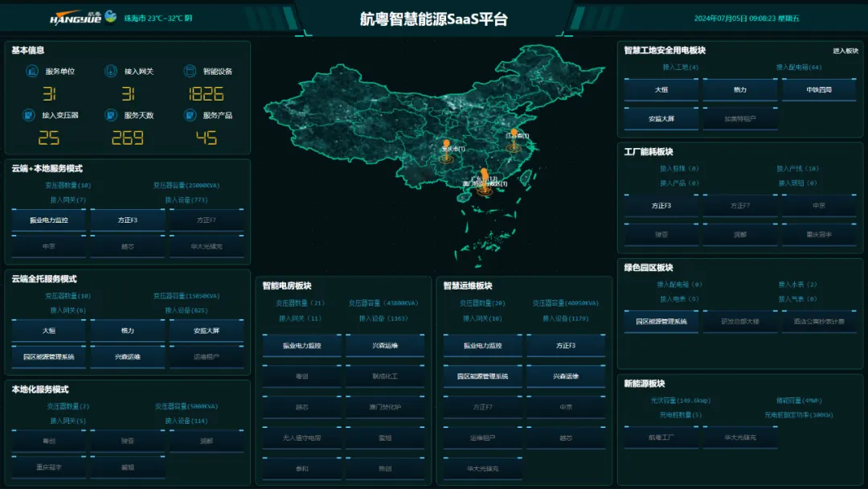Image resolution: width=868 pixels, height=489 pixels.
Task: Select 加美特租户 in 智慧工地安全用电板块
Action: click(x=740, y=118)
